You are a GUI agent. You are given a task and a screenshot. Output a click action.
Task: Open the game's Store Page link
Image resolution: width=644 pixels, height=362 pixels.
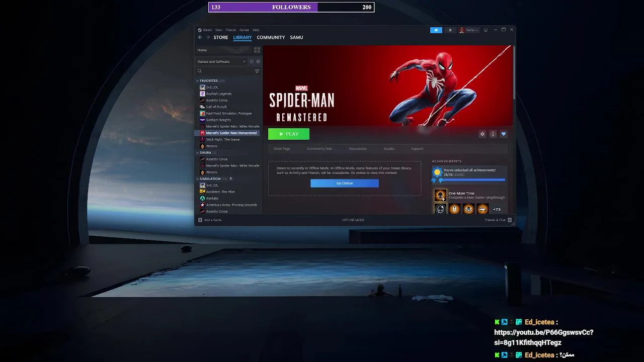point(282,148)
